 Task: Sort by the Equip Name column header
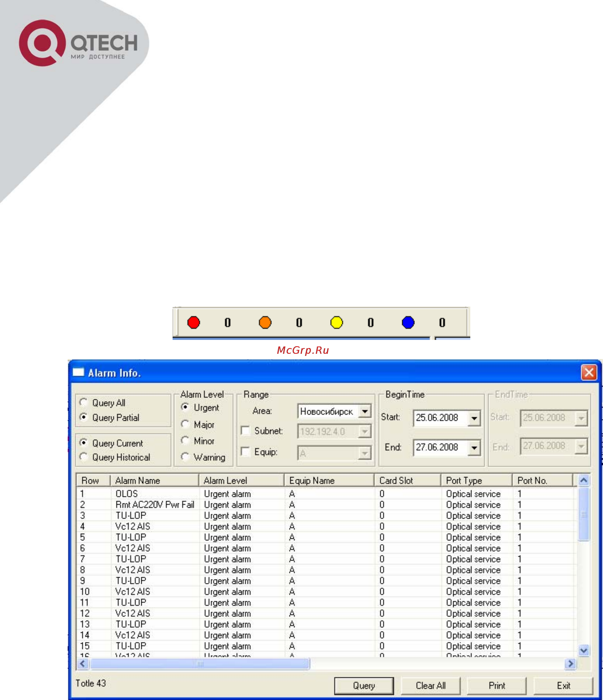(329, 480)
